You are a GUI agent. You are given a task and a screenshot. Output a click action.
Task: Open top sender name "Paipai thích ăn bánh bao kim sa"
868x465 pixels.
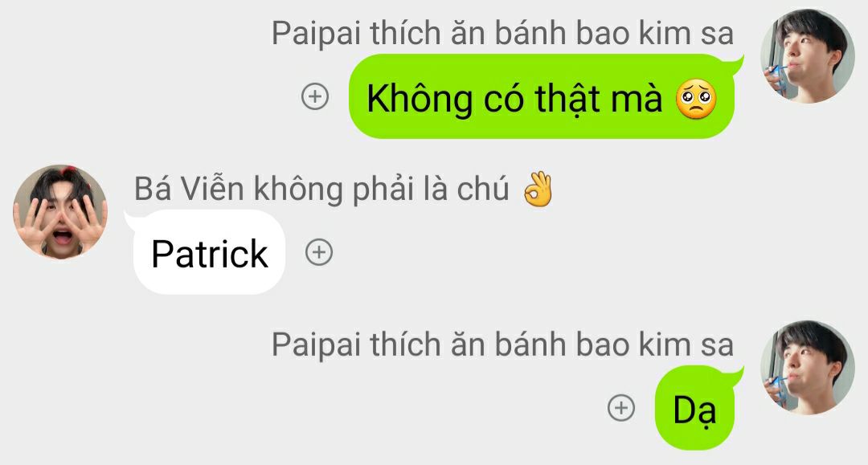coord(502,33)
